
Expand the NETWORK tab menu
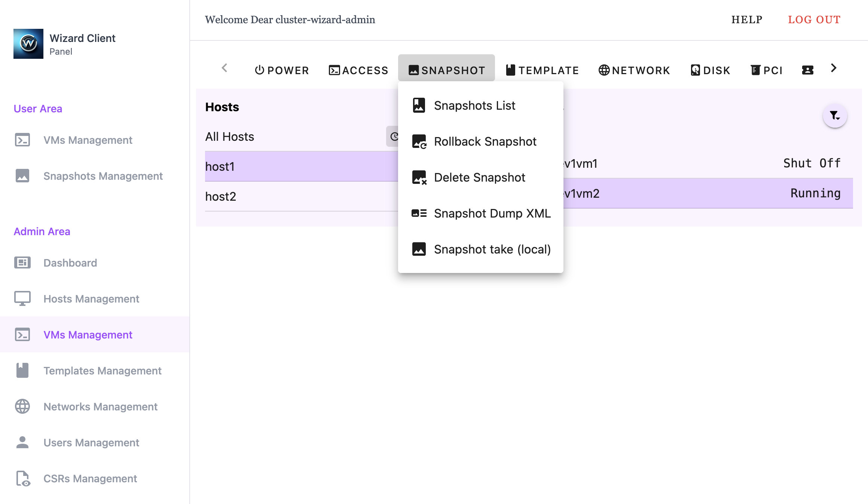(634, 70)
